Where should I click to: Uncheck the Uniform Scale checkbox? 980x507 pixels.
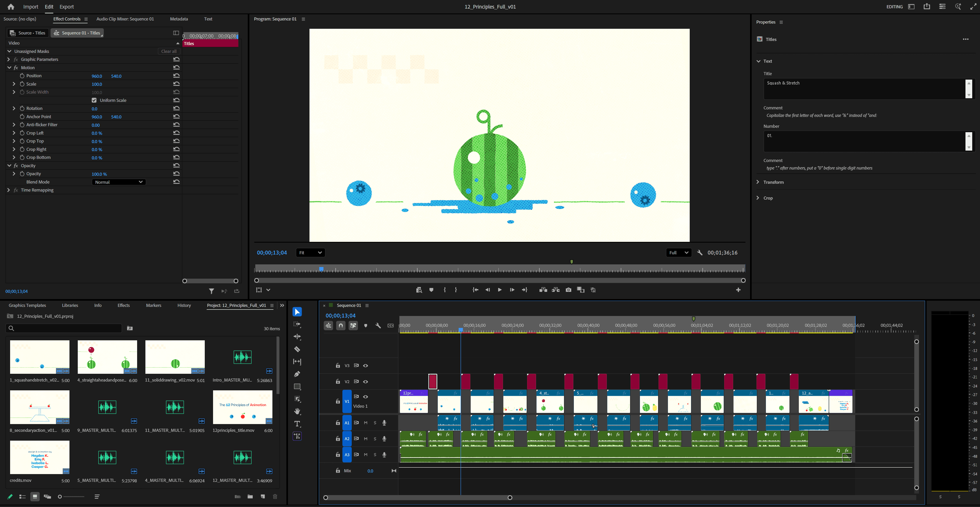pos(94,100)
